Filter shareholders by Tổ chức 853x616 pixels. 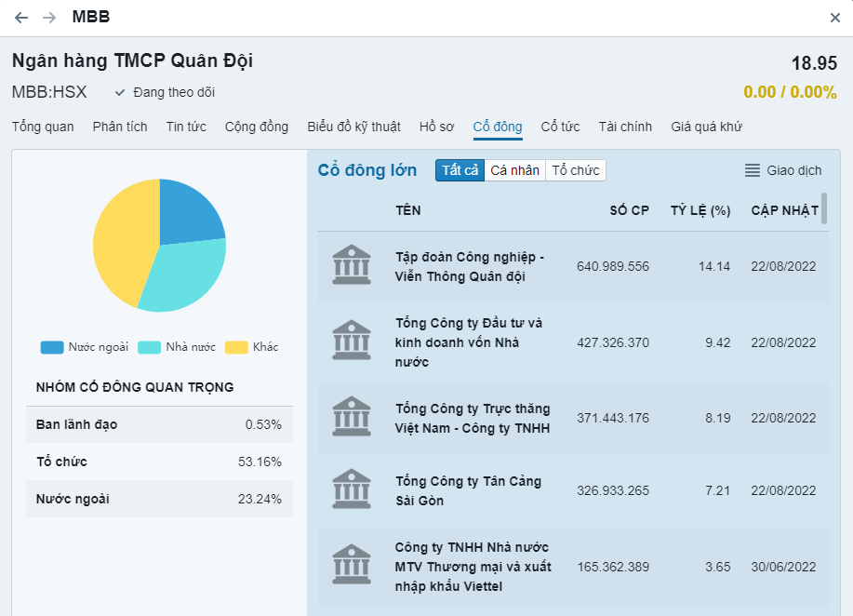pyautogui.click(x=575, y=170)
